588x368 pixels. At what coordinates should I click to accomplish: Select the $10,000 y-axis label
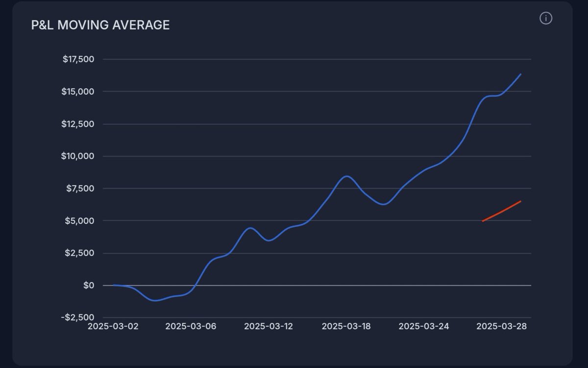(x=78, y=157)
